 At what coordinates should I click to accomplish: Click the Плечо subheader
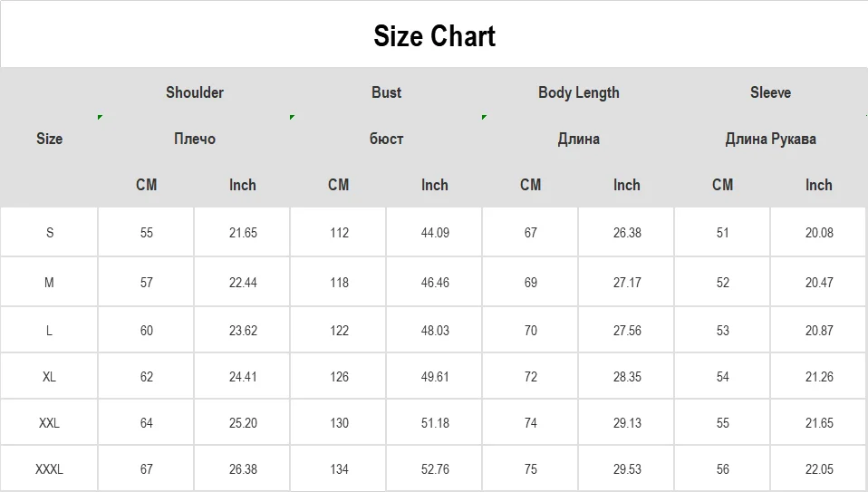point(194,139)
